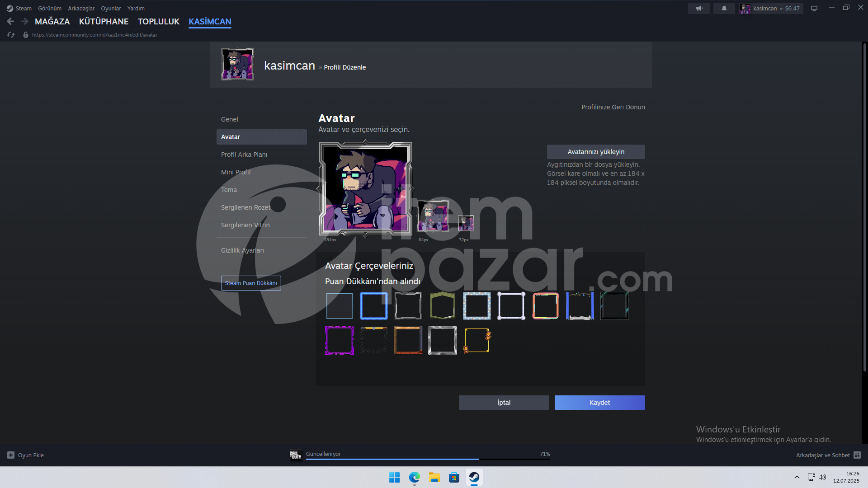The image size is (868, 488).
Task: Select the dark teal glitch frame
Action: point(614,306)
